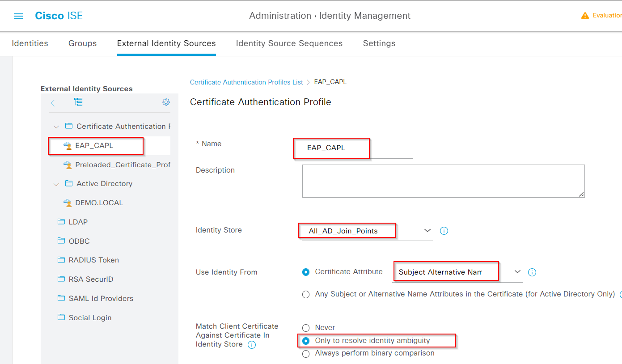The height and width of the screenshot is (364, 622).
Task: Click the Evaluation warning triangle icon
Action: click(x=585, y=16)
